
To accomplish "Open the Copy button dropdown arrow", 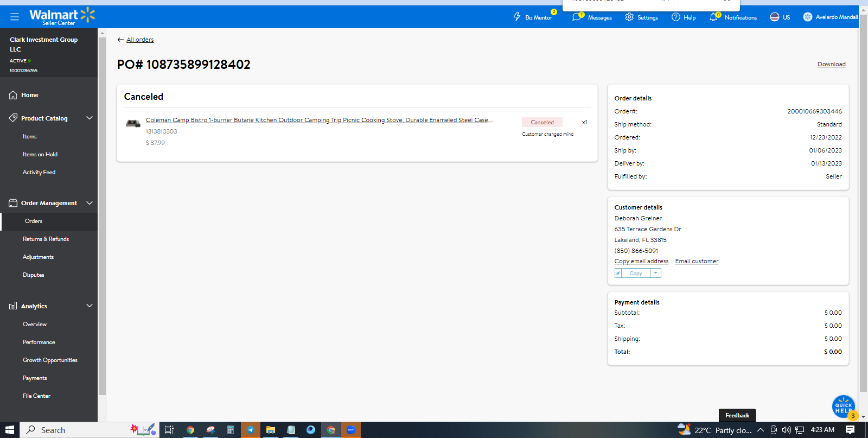I will [655, 273].
